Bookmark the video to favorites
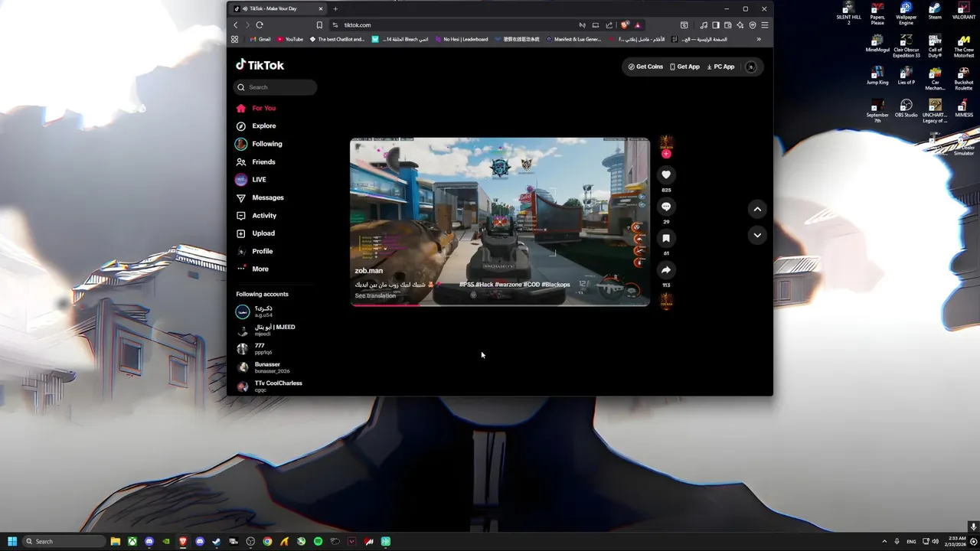The width and height of the screenshot is (980, 551). [666, 238]
